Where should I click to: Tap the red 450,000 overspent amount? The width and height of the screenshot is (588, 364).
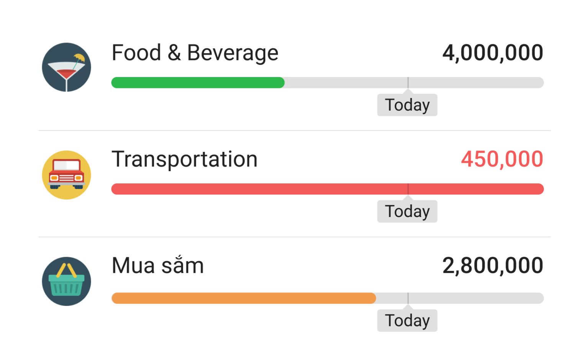click(502, 159)
